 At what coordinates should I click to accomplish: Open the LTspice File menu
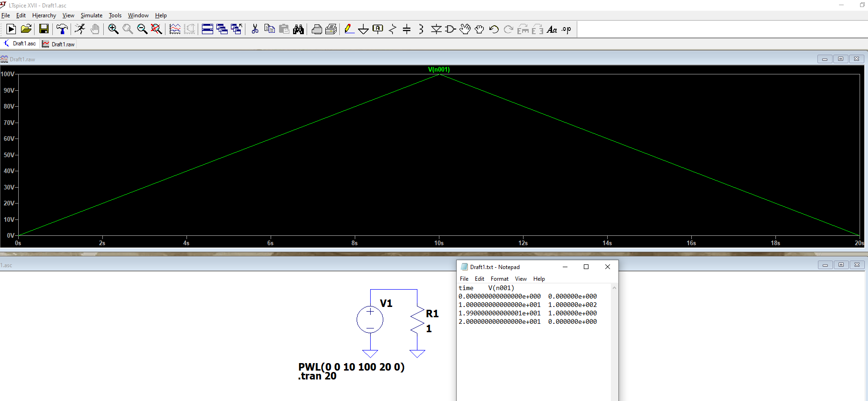[6, 15]
